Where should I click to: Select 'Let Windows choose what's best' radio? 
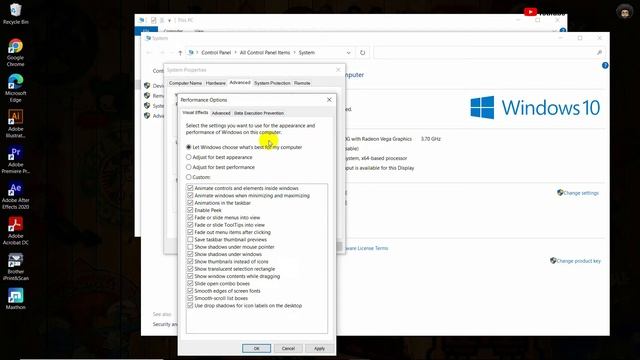(188, 147)
